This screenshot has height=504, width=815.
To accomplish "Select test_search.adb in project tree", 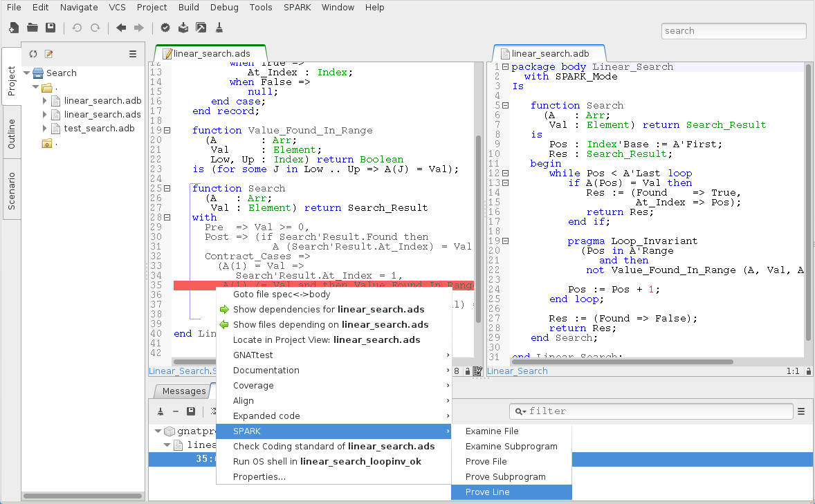I will [99, 129].
